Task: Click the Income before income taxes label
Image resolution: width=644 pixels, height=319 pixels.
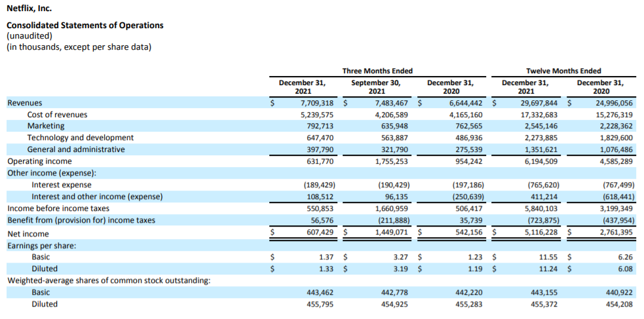Action: coord(58,208)
